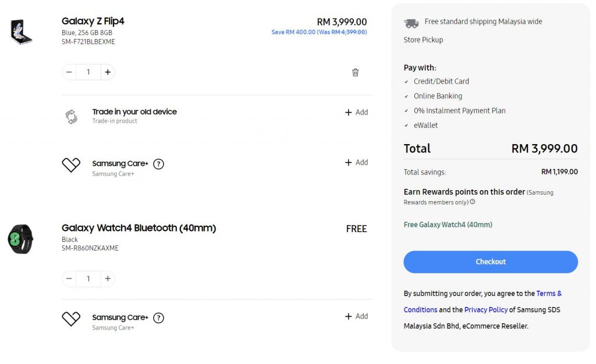Increase the Galaxy Z Flip4 quantity

click(x=108, y=72)
